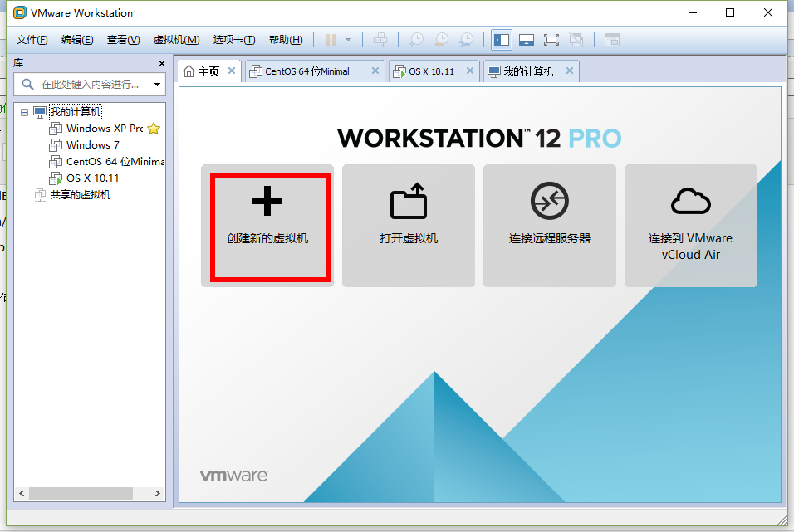Open the snapshot manager wrench-clock icon
794x532 pixels.
[466, 40]
